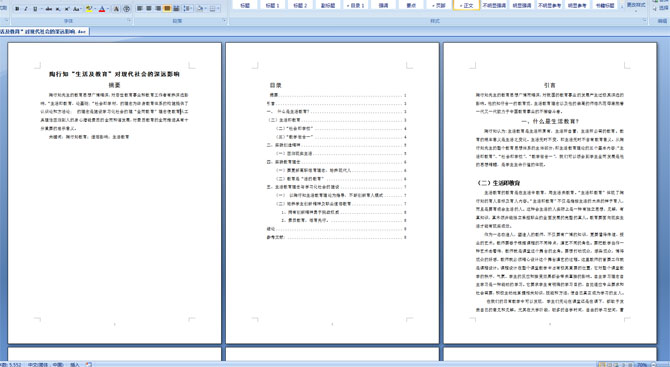The width and height of the screenshot is (670, 367).
Task: Toggle italic formatting button
Action: [x=26, y=9]
